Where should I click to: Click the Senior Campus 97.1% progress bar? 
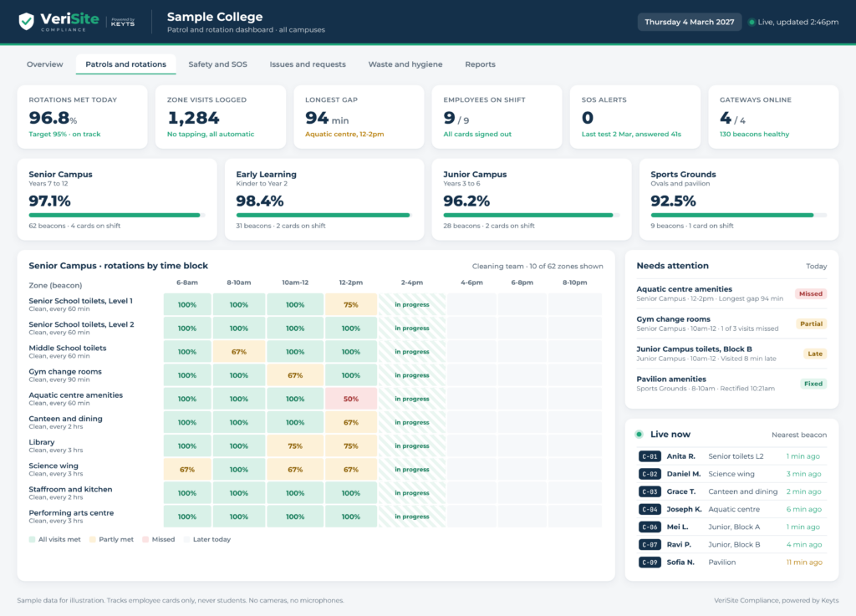(117, 215)
